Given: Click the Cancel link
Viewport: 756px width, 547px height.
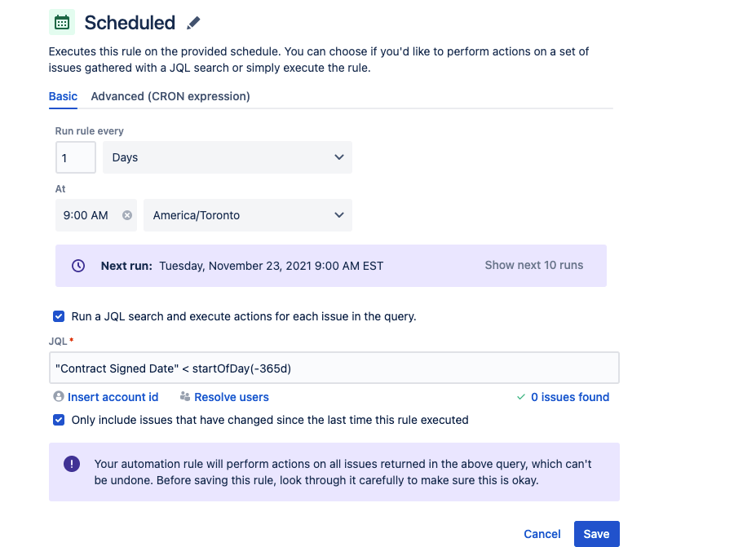Looking at the screenshot, I should pos(542,534).
